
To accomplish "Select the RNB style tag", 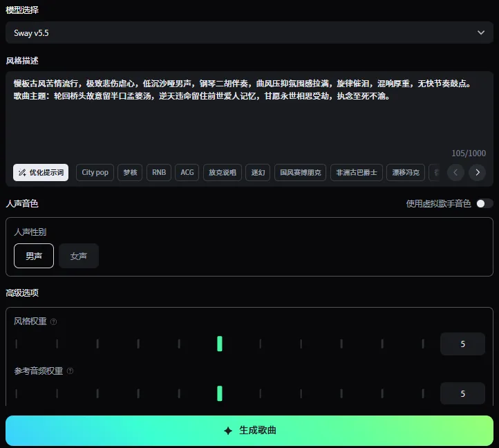I will coord(159,173).
